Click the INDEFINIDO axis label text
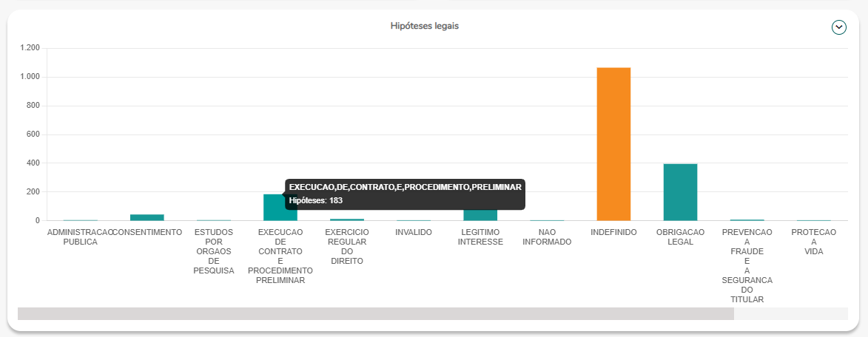 coord(613,232)
